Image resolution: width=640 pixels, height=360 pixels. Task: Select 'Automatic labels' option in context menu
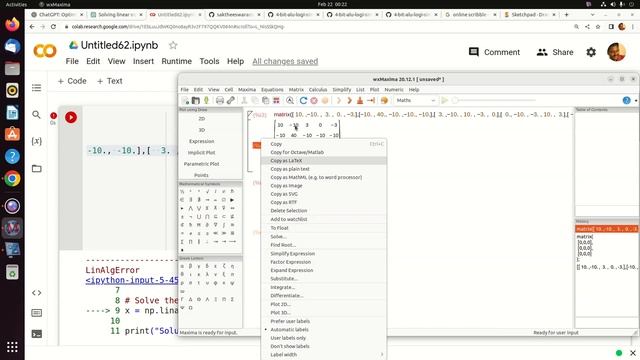tap(289, 329)
